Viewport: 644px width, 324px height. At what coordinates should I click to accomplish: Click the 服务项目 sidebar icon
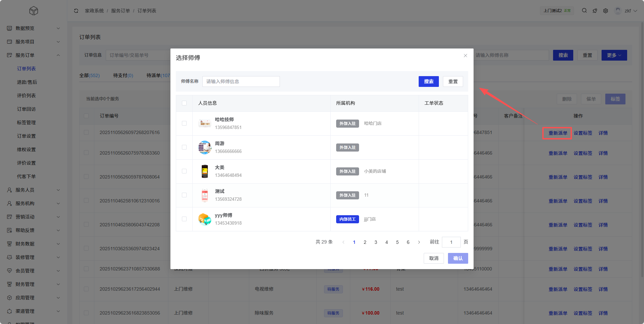click(9, 42)
